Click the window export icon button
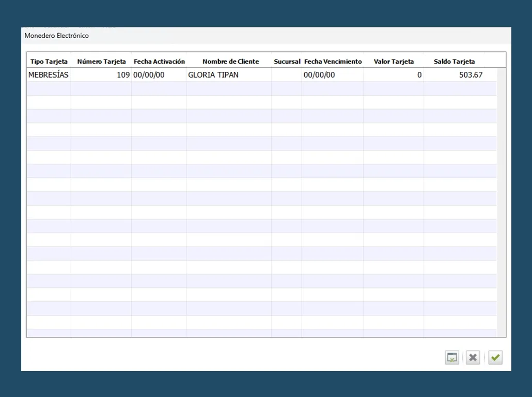The image size is (532, 397). [x=452, y=357]
